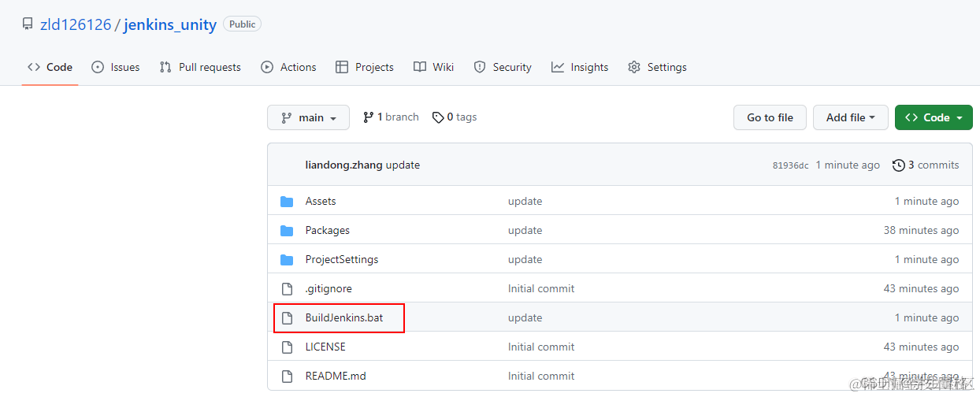Screen dimensions: 980x397
Task: Open the ProjectSettings folder
Action: [x=342, y=259]
